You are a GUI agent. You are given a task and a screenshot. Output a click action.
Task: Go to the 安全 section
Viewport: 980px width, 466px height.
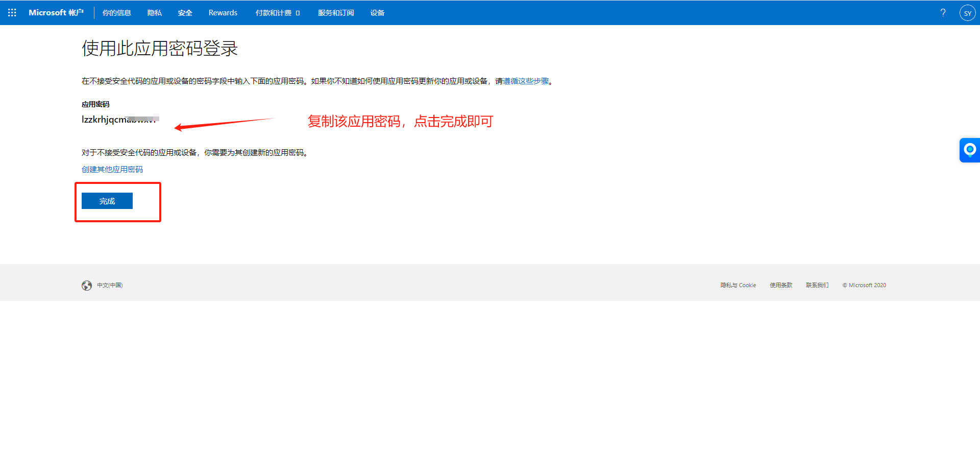[x=185, y=13]
